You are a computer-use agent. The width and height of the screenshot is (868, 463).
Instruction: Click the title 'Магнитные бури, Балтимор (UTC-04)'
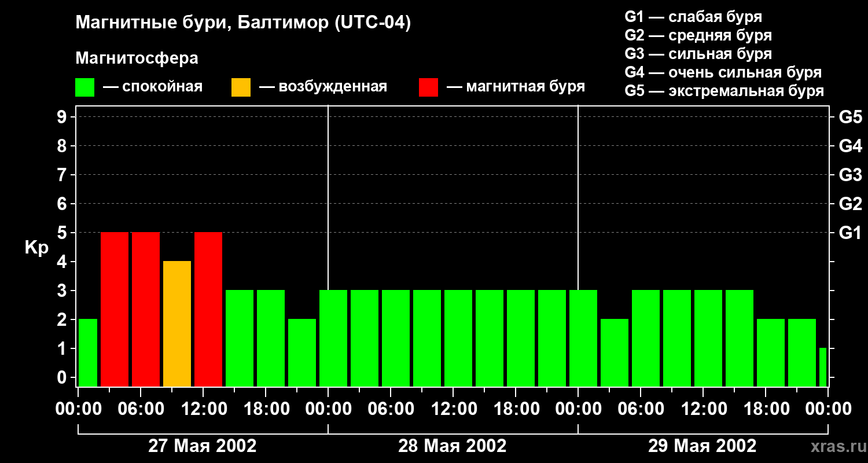(x=243, y=24)
